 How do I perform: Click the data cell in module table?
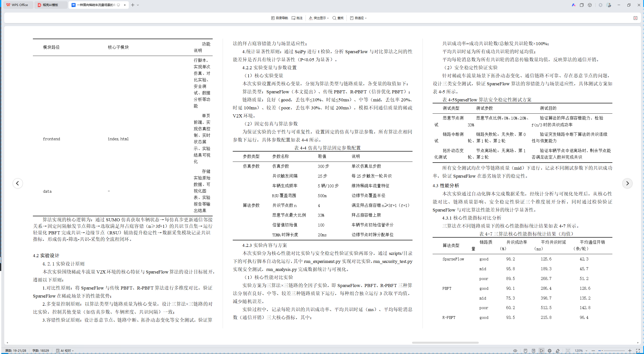tap(47, 191)
